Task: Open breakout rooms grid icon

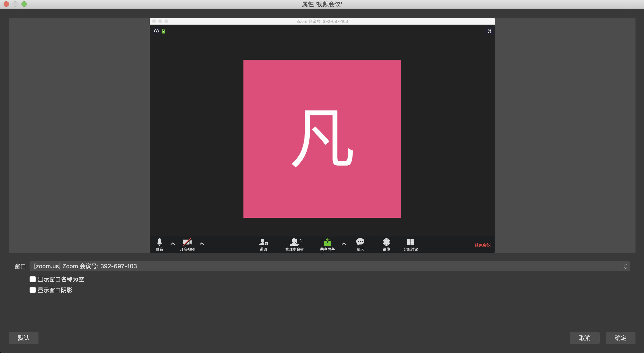Action: click(411, 242)
